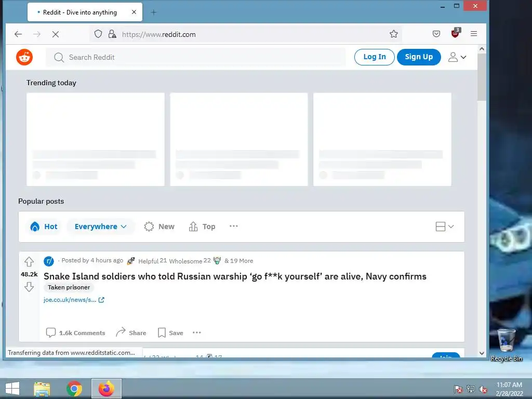Open extra sort options ellipsis

234,226
